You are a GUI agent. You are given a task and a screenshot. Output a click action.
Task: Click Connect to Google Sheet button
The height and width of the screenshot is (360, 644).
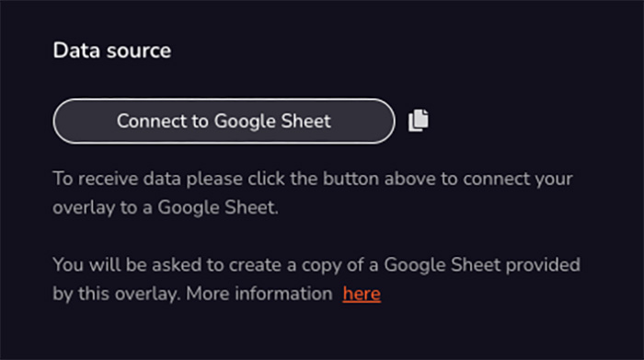(224, 122)
